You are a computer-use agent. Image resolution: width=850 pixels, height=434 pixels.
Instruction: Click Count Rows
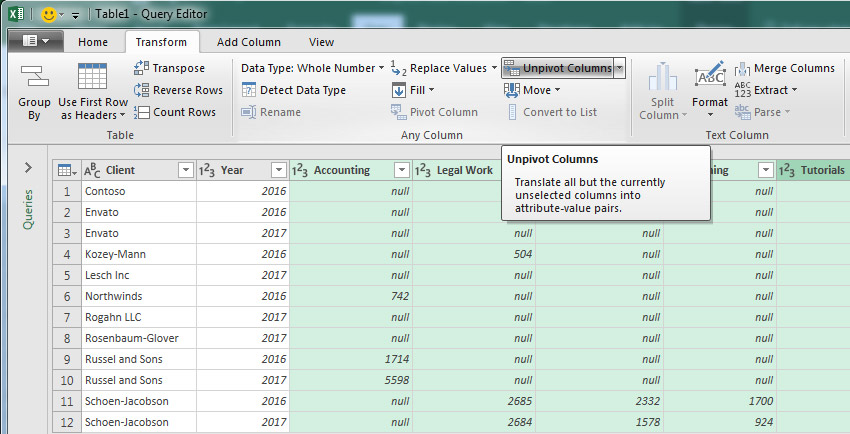pos(175,112)
